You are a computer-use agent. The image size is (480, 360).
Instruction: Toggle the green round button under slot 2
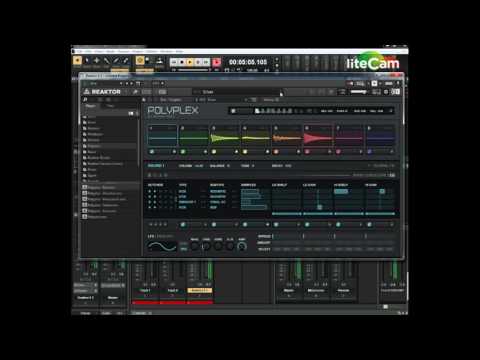[x=183, y=152]
